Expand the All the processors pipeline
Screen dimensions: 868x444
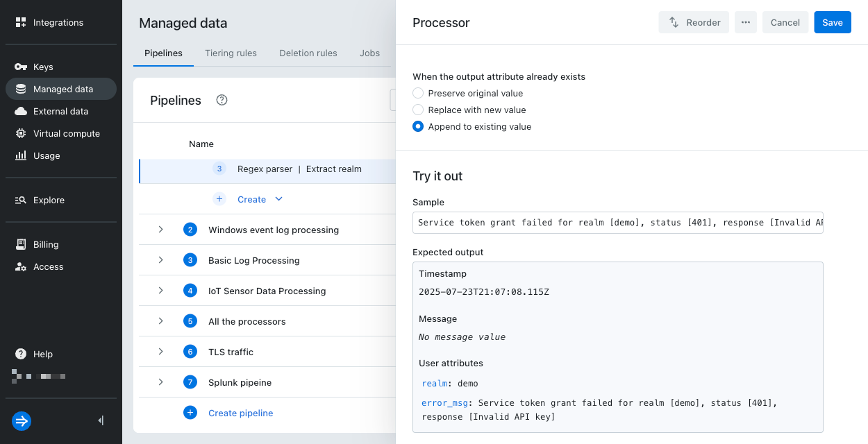tap(160, 321)
